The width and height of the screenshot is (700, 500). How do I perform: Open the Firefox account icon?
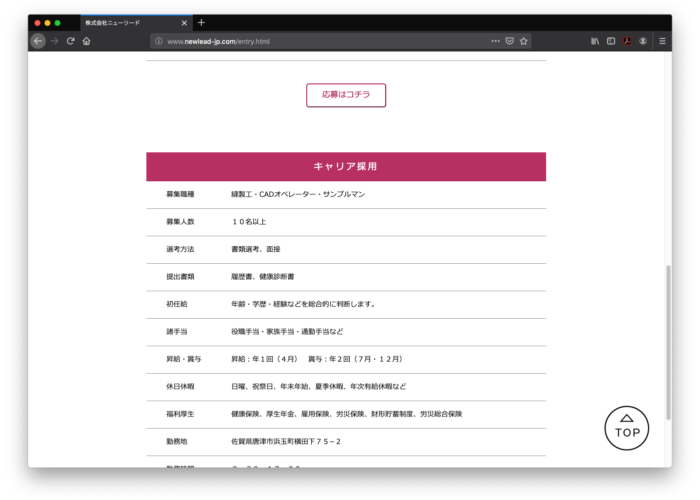click(x=643, y=41)
